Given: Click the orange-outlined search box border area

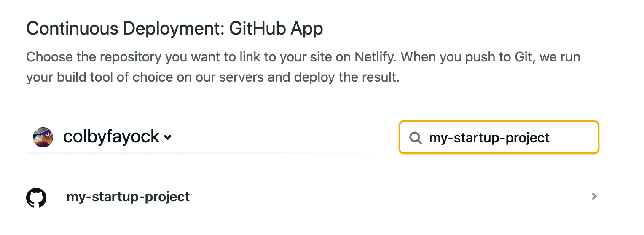Looking at the screenshot, I should (499, 123).
